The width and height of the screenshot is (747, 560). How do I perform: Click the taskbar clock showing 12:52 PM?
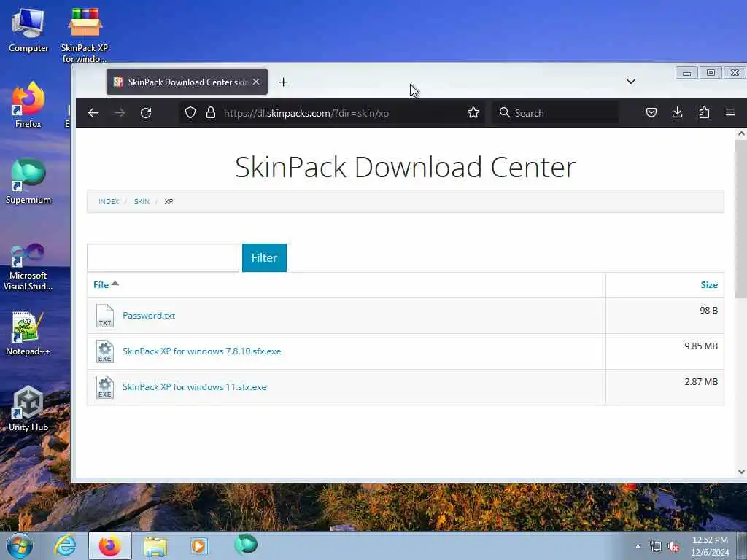(710, 546)
